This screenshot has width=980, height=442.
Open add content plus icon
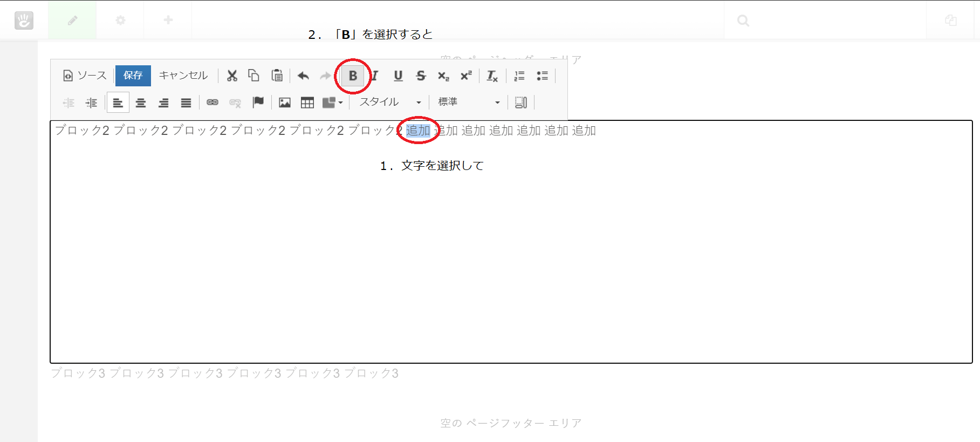point(168,20)
